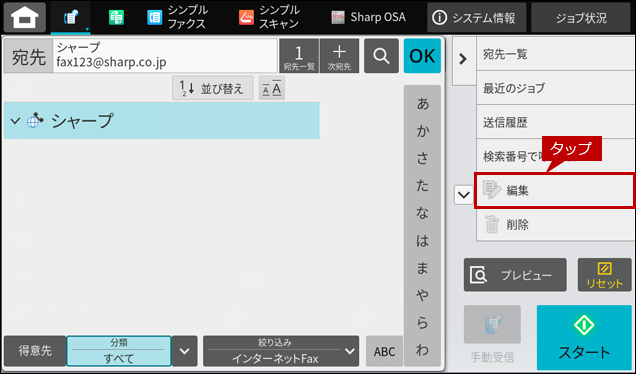This screenshot has width=636, height=374.
Task: Jump to は row in index
Action: pos(422,240)
